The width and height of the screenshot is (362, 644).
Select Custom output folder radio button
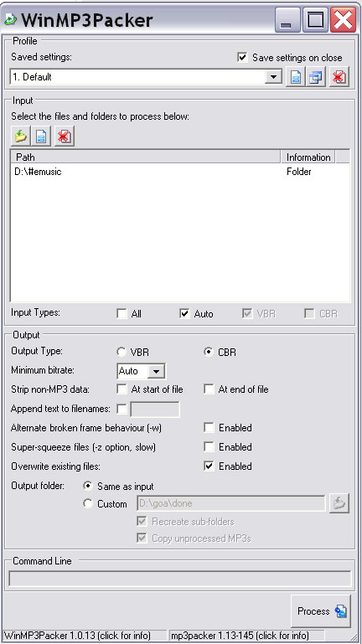pos(88,503)
